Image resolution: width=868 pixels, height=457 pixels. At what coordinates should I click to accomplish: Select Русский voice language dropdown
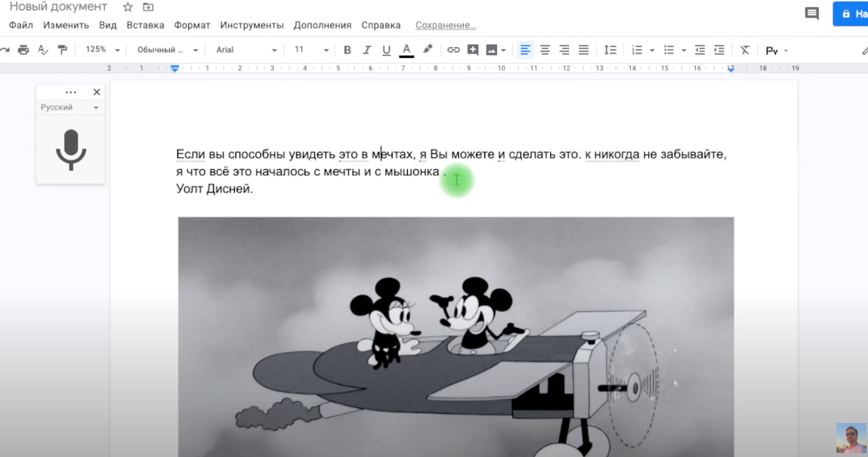tap(70, 107)
